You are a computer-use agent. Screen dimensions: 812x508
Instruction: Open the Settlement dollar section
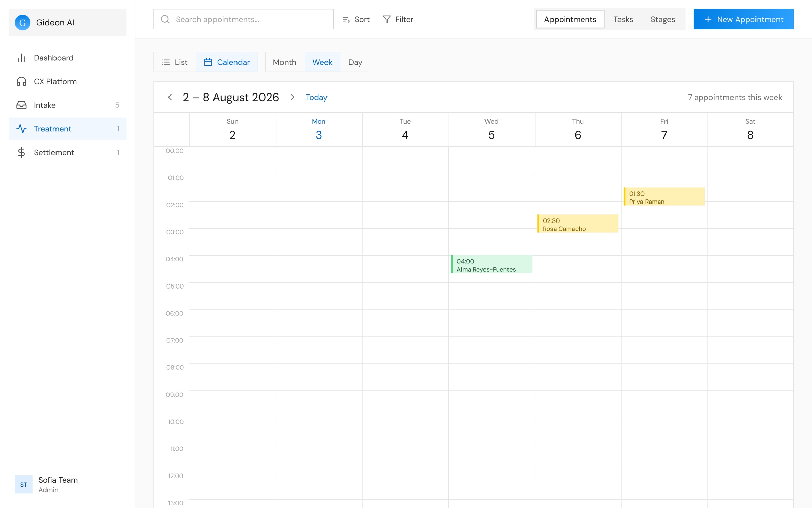pos(68,152)
